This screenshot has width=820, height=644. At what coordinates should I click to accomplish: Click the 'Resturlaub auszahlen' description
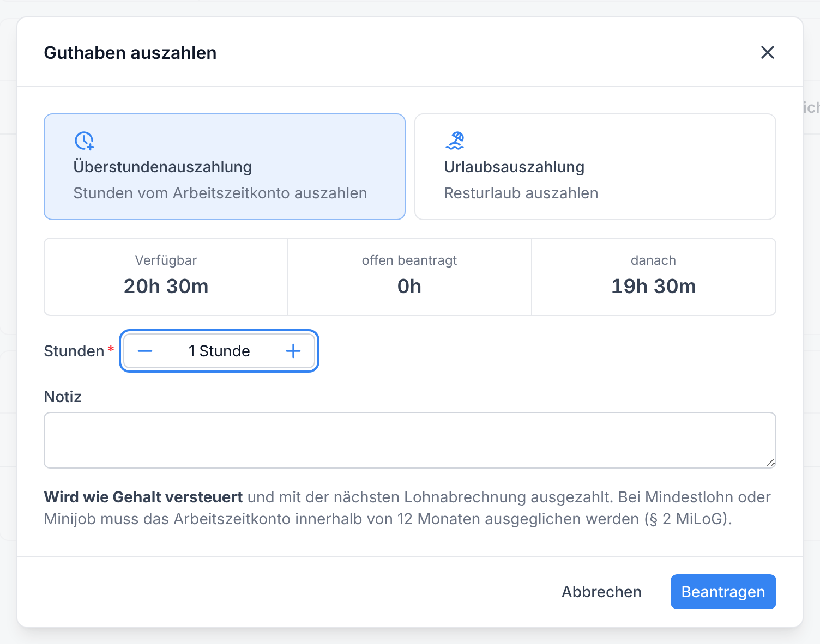[x=521, y=193]
